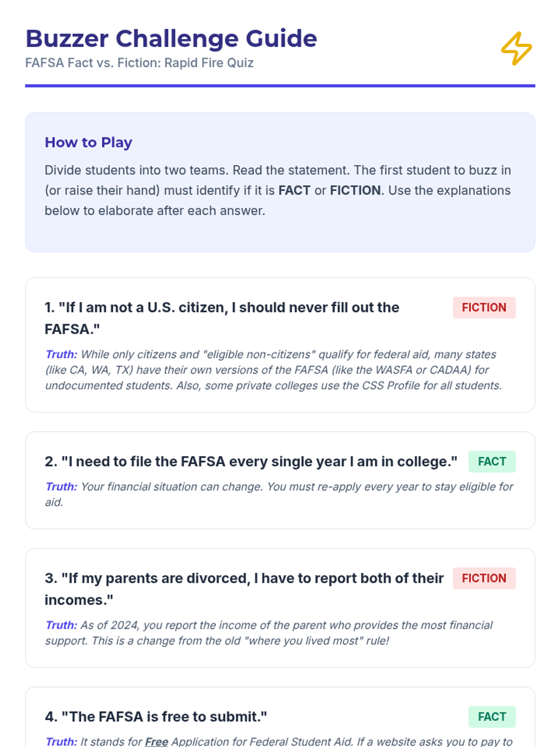
Task: Click the yellow lightning bolt icon
Action: [516, 49]
